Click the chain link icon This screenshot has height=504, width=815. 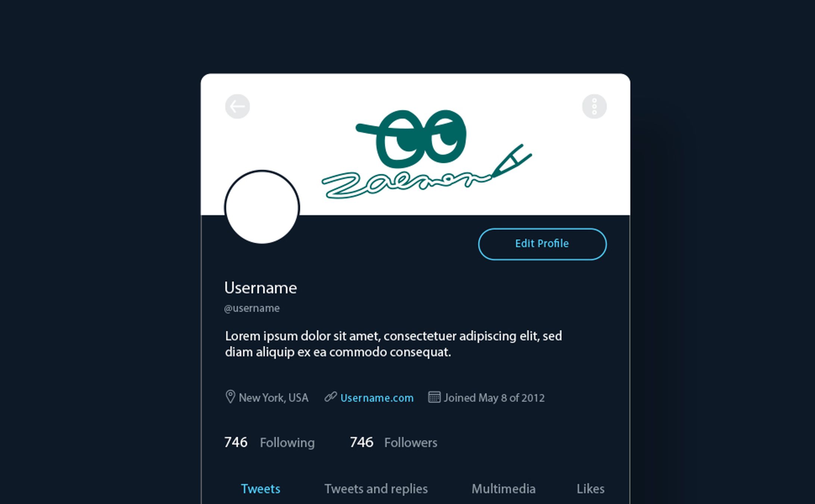pyautogui.click(x=331, y=397)
